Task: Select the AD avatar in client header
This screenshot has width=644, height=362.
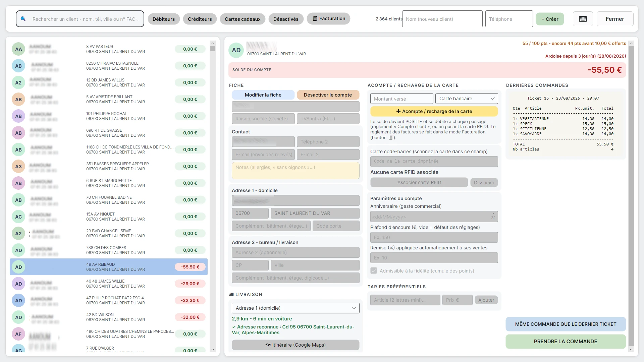Action: pos(236,50)
